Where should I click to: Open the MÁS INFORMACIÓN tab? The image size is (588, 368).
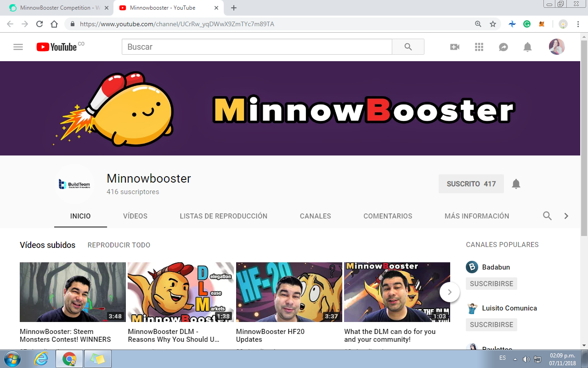[477, 216]
